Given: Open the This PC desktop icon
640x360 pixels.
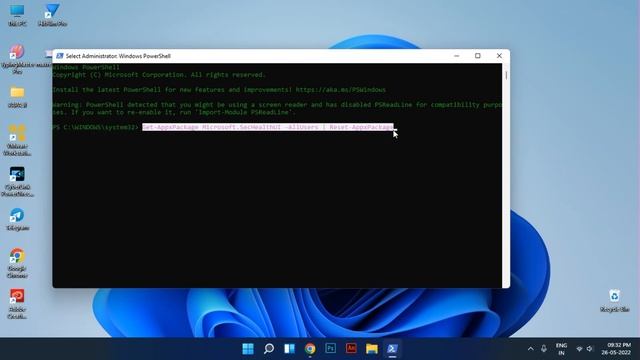Looking at the screenshot, I should pos(17,15).
